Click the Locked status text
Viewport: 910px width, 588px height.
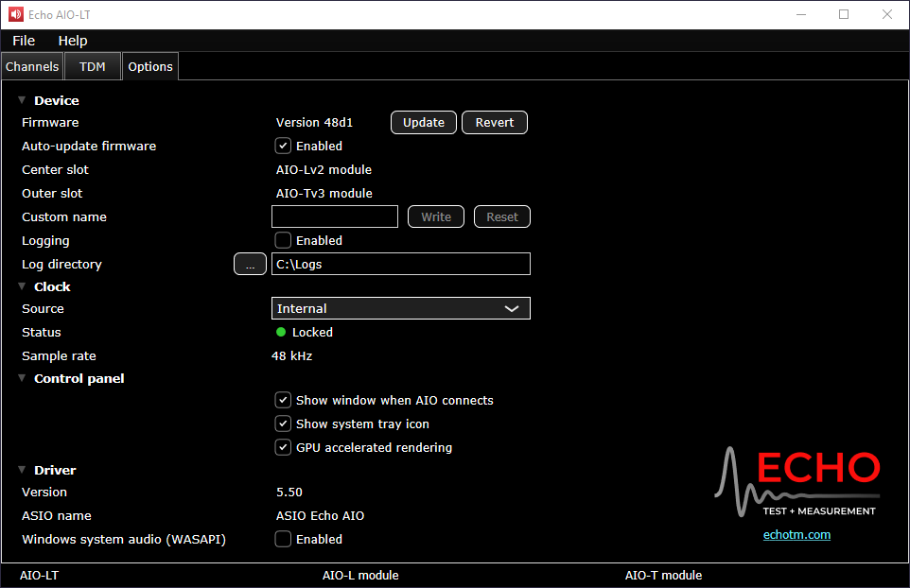coord(312,332)
